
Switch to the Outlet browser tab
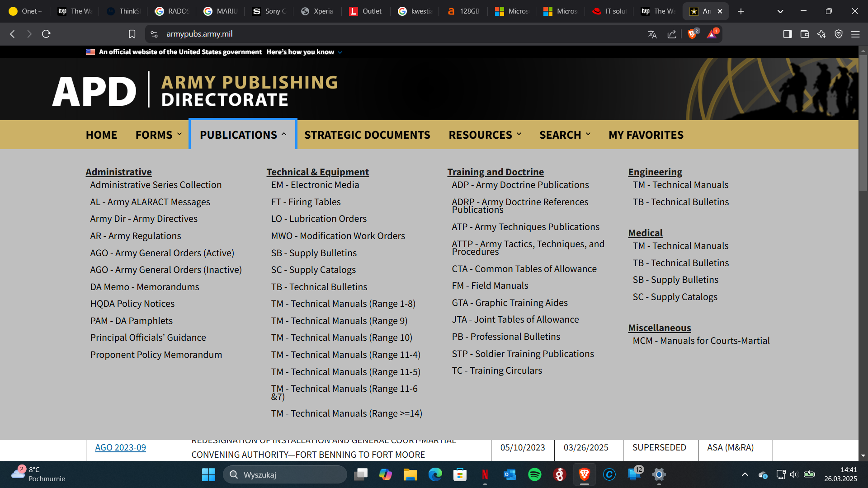(366, 11)
